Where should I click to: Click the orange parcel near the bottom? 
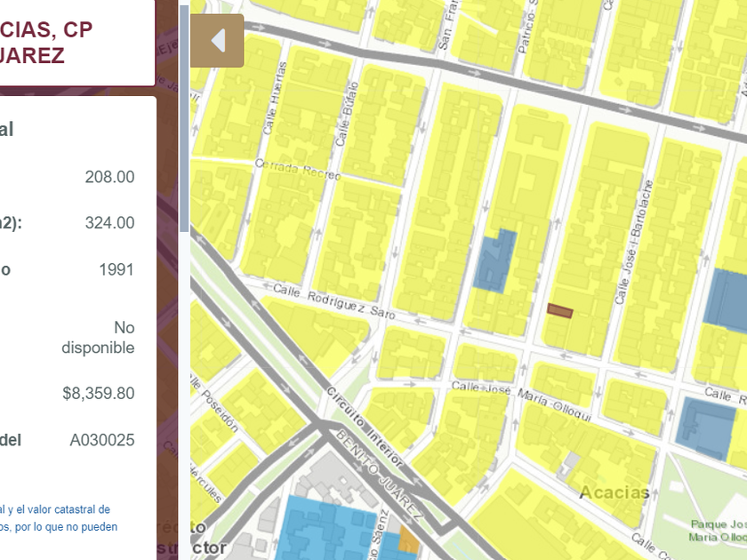[409, 540]
